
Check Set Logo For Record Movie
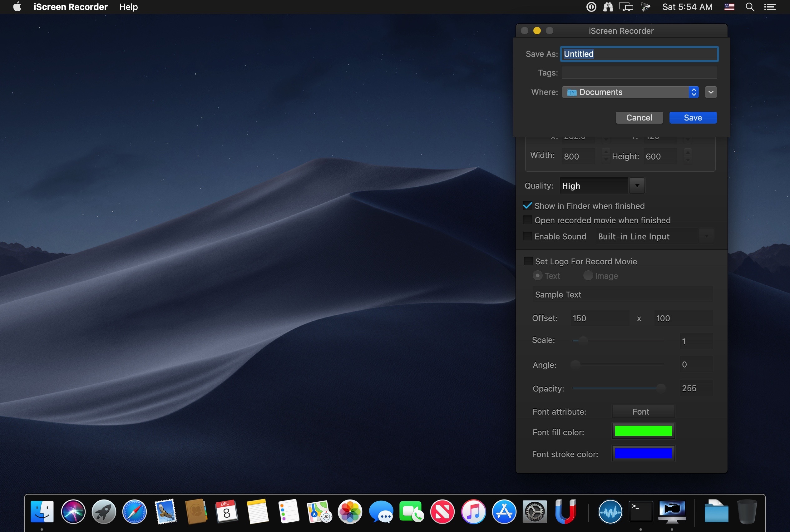click(528, 261)
